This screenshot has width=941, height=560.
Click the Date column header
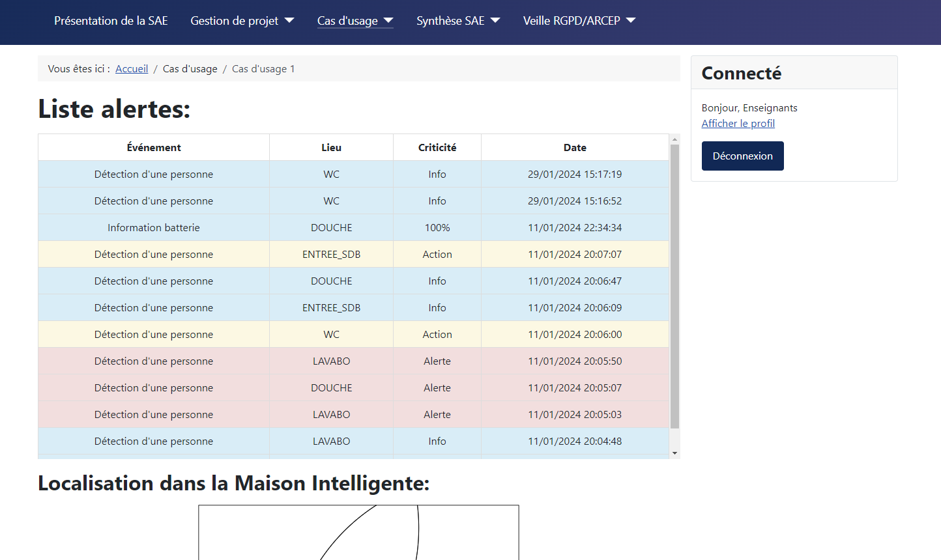coord(575,147)
